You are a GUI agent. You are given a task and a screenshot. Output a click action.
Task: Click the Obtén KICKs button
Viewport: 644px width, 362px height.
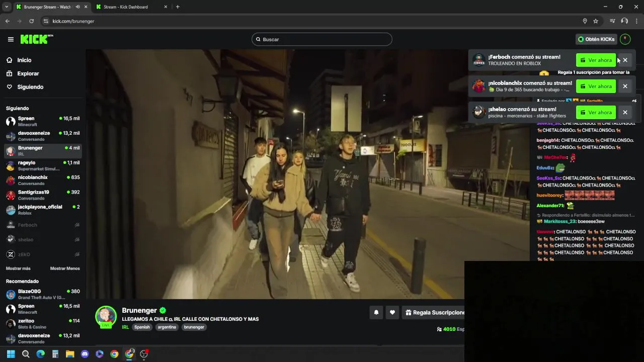click(596, 39)
